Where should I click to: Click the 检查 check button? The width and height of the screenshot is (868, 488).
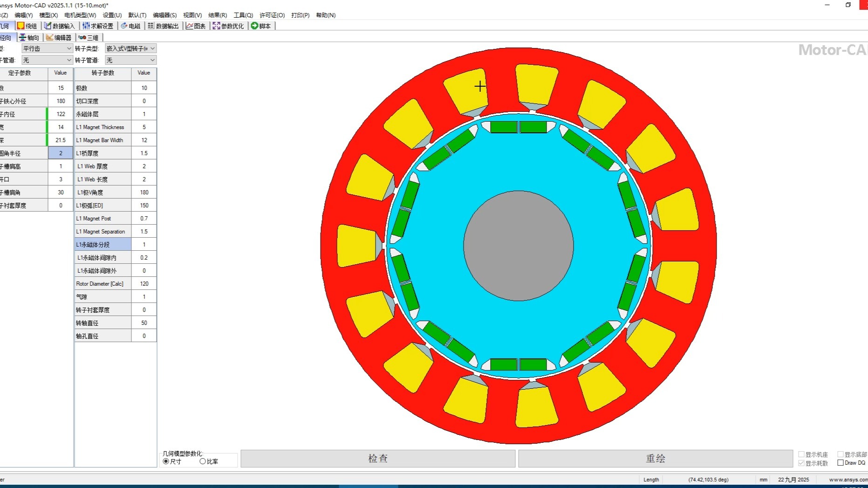pos(378,459)
